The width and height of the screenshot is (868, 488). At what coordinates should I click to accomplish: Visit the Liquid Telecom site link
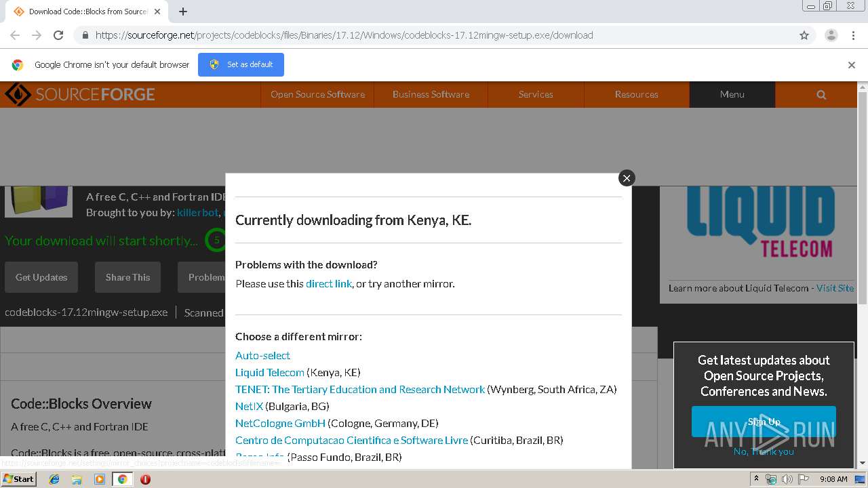[x=835, y=288]
